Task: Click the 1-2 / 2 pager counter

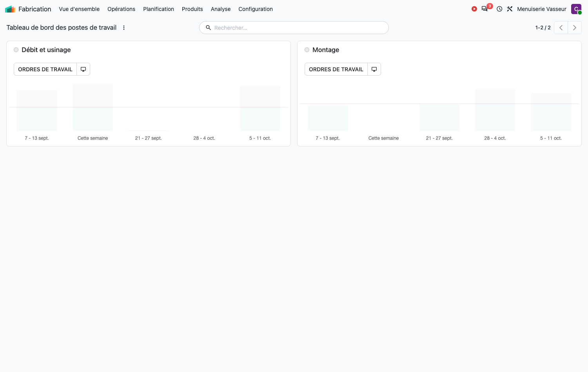Action: click(x=543, y=28)
